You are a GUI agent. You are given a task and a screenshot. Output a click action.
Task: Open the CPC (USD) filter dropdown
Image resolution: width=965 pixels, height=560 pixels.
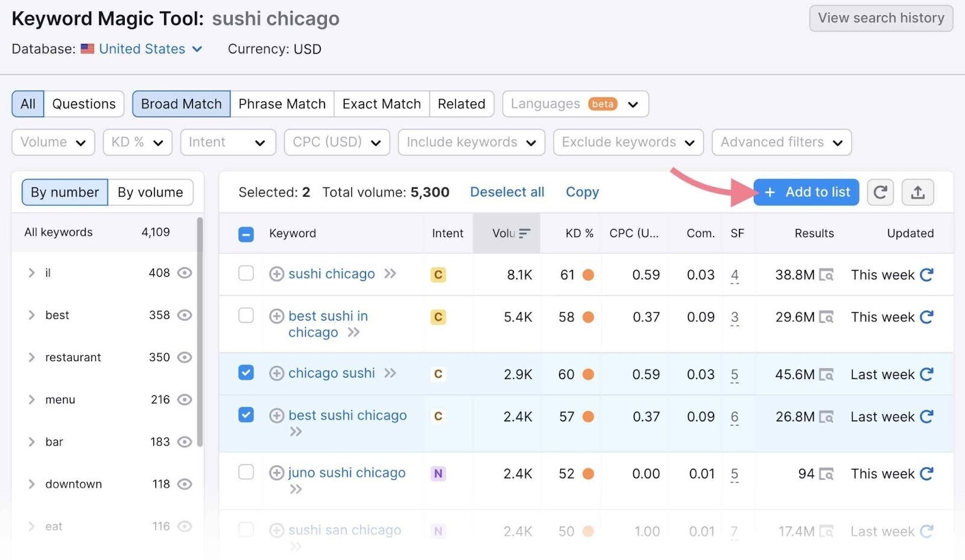pyautogui.click(x=337, y=142)
